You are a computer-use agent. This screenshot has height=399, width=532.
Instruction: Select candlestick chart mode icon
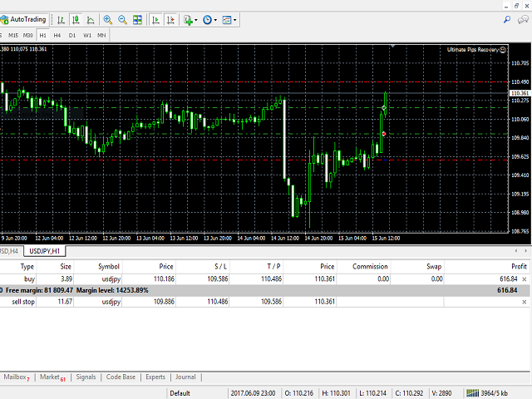pyautogui.click(x=74, y=19)
